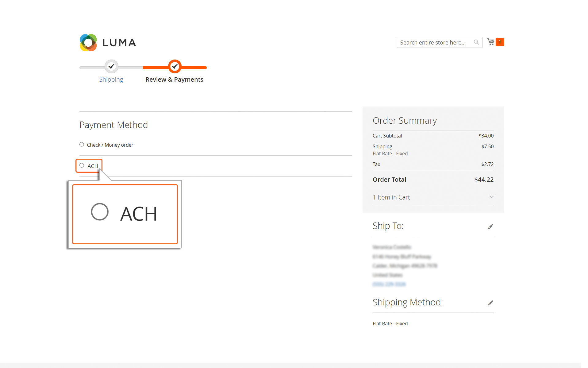Expand the 1 Item in Cart chevron

[x=491, y=197]
